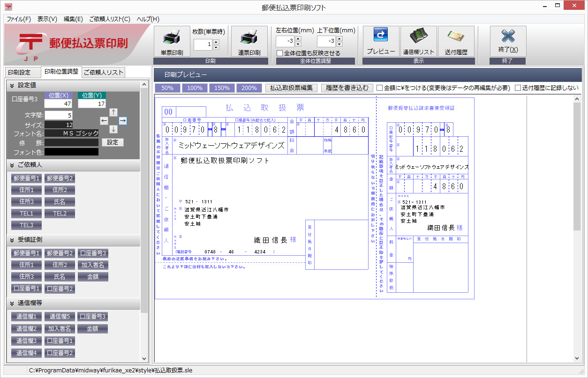The image size is (588, 378).
Task: Open the 編集(E) menu
Action: [73, 19]
